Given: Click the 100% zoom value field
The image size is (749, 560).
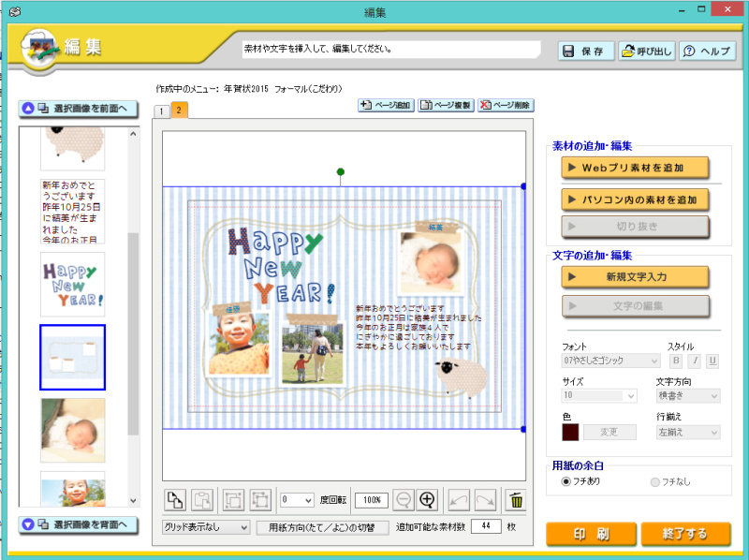Looking at the screenshot, I should pyautogui.click(x=372, y=500).
